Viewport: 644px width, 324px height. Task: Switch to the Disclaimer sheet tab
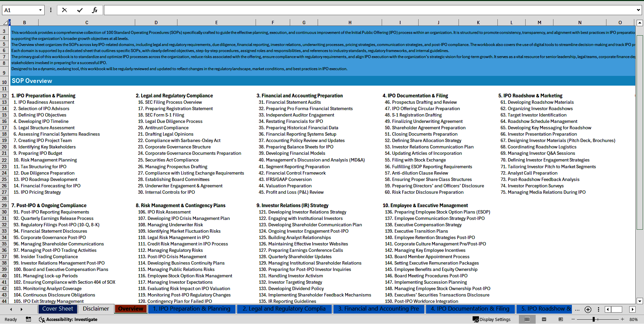(96, 309)
